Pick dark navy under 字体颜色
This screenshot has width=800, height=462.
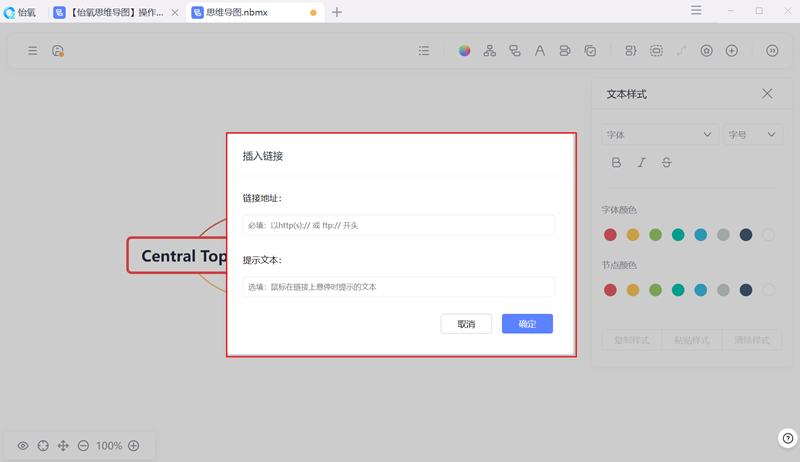click(746, 235)
